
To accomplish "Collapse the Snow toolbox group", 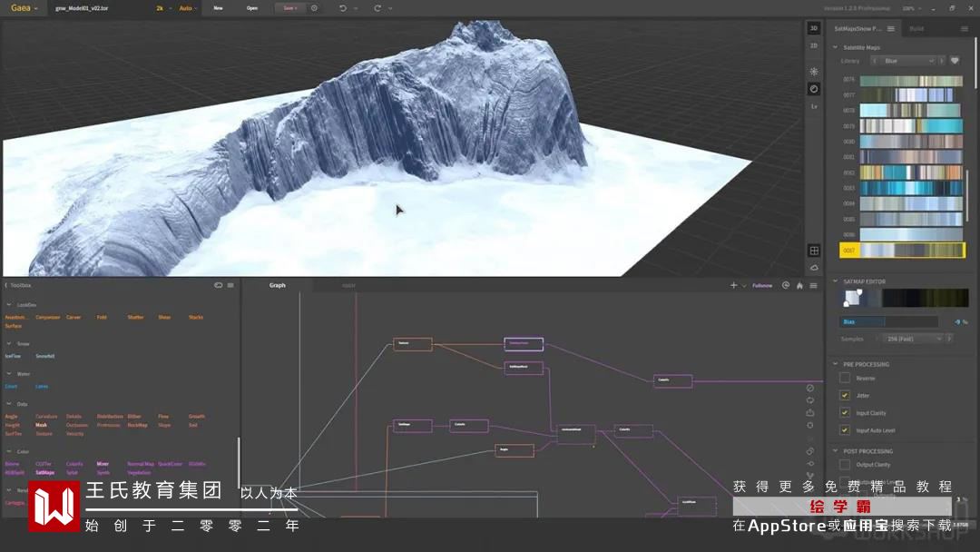I will (x=9, y=343).
